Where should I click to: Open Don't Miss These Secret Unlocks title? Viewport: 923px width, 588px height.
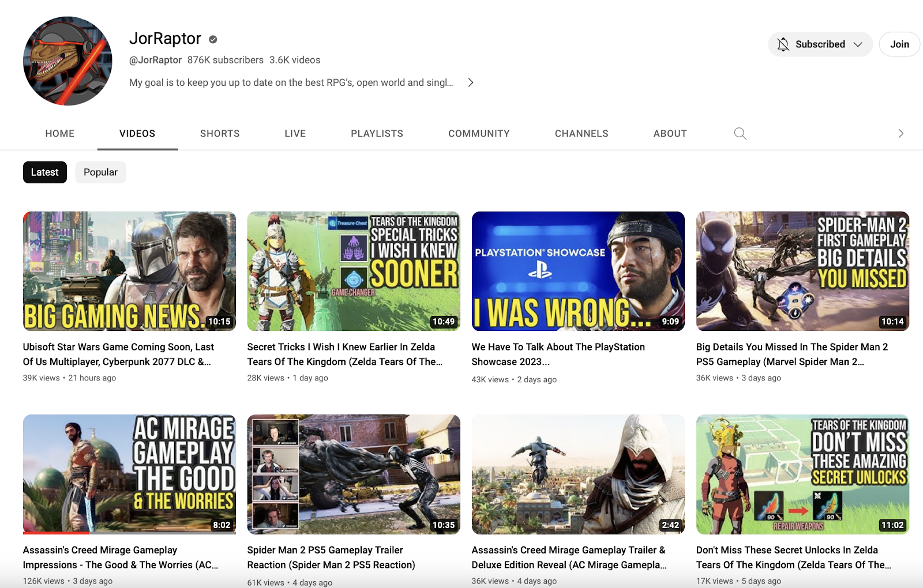794,558
